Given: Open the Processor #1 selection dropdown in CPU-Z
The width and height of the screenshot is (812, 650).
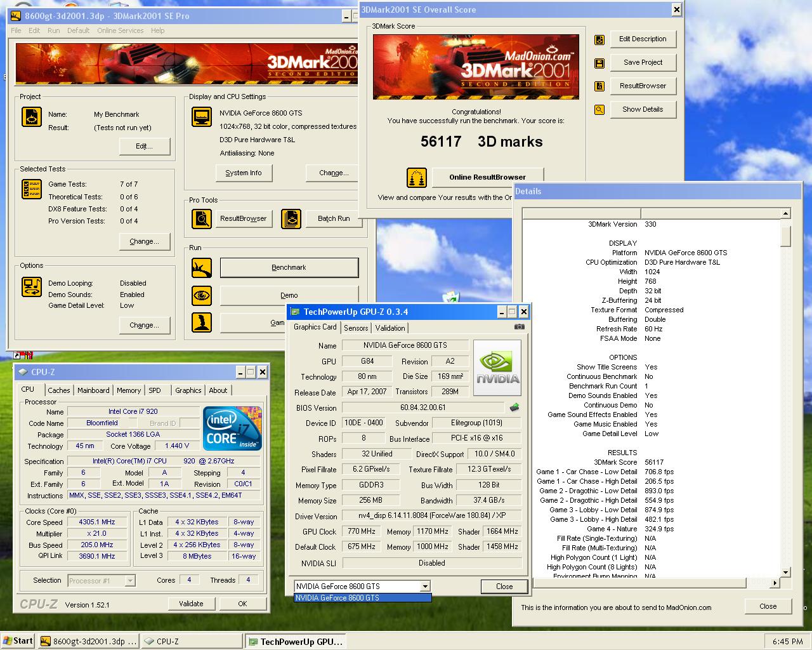Looking at the screenshot, I should coord(130,580).
